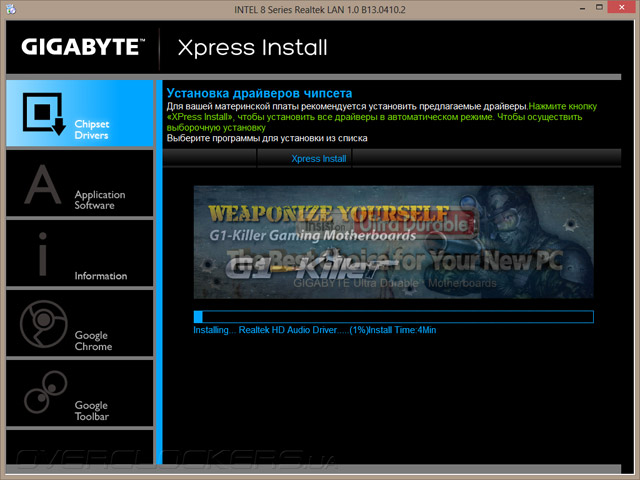Click the 'Chipset Drivers' label
This screenshot has width=640, height=480.
point(92,129)
